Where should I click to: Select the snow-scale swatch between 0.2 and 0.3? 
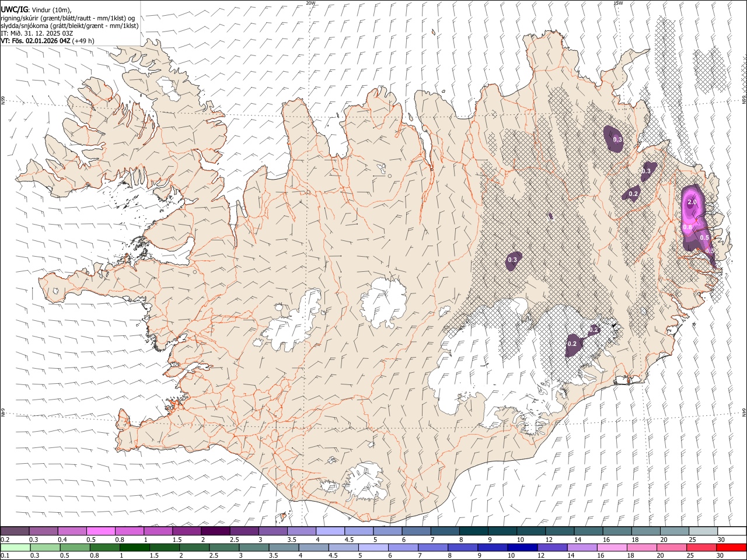(x=15, y=531)
